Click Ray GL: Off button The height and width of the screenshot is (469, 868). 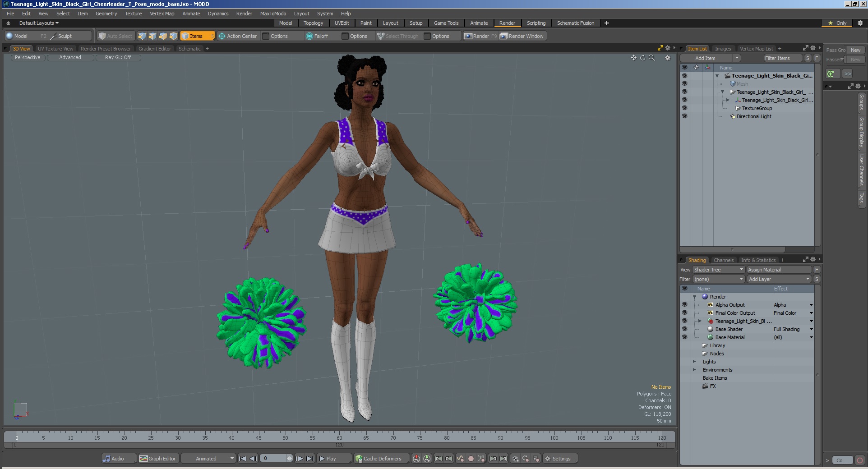[118, 57]
